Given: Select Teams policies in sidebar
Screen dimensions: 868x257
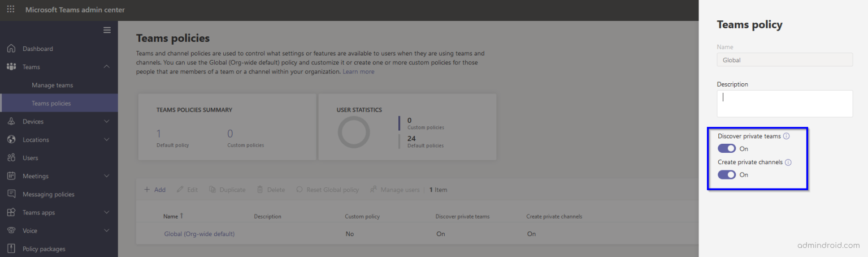Looking at the screenshot, I should click(x=59, y=103).
